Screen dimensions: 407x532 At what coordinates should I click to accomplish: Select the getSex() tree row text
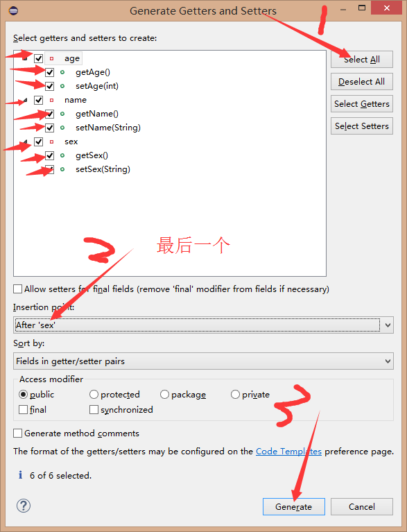[x=92, y=156]
